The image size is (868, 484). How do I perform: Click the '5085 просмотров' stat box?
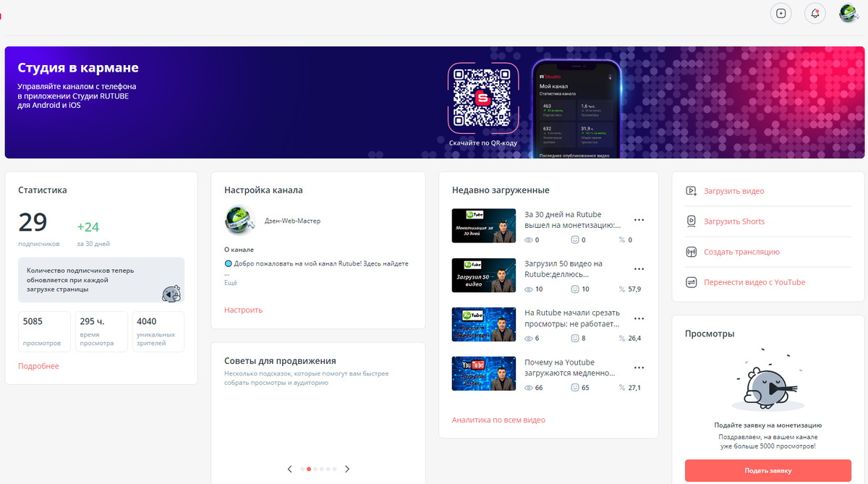pyautogui.click(x=44, y=331)
